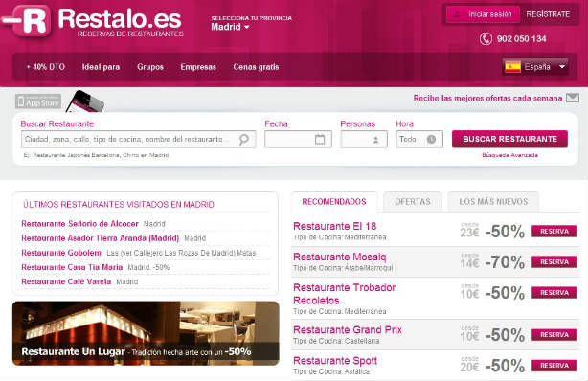
Task: Click the person icon in Personas field
Action: point(375,140)
